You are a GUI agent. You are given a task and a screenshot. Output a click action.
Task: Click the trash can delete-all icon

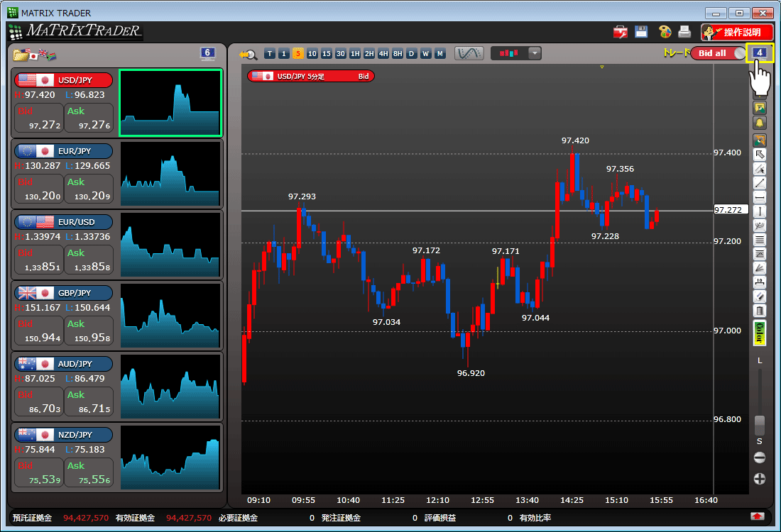[760, 311]
